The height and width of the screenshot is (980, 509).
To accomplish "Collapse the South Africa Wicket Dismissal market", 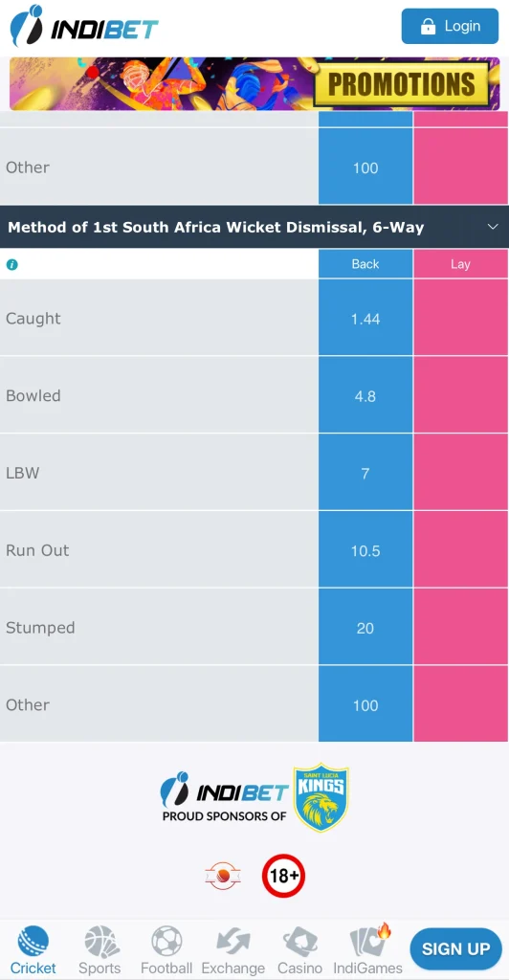I will 493,226.
